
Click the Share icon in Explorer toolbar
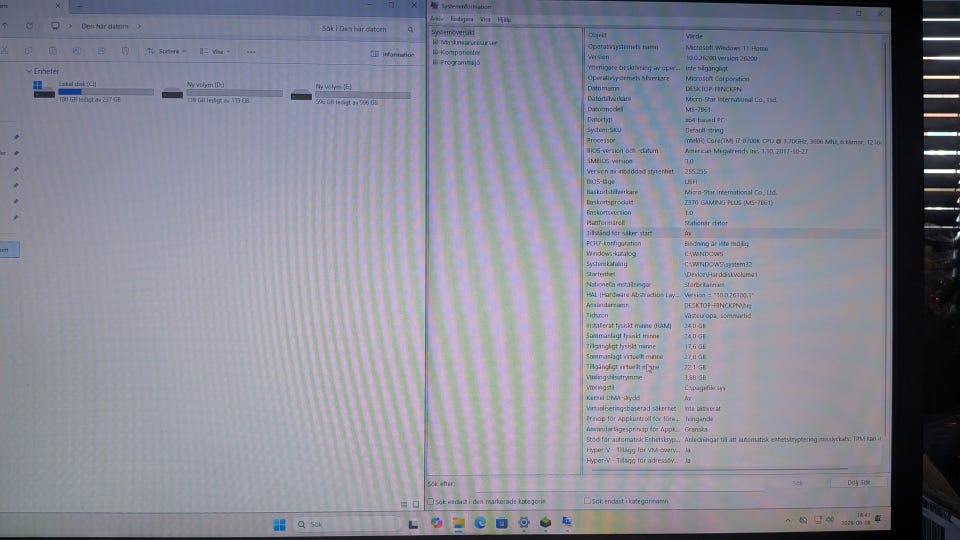tap(101, 51)
